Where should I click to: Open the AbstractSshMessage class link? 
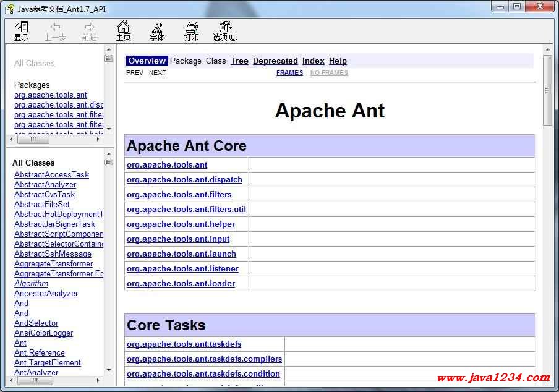[x=53, y=254]
